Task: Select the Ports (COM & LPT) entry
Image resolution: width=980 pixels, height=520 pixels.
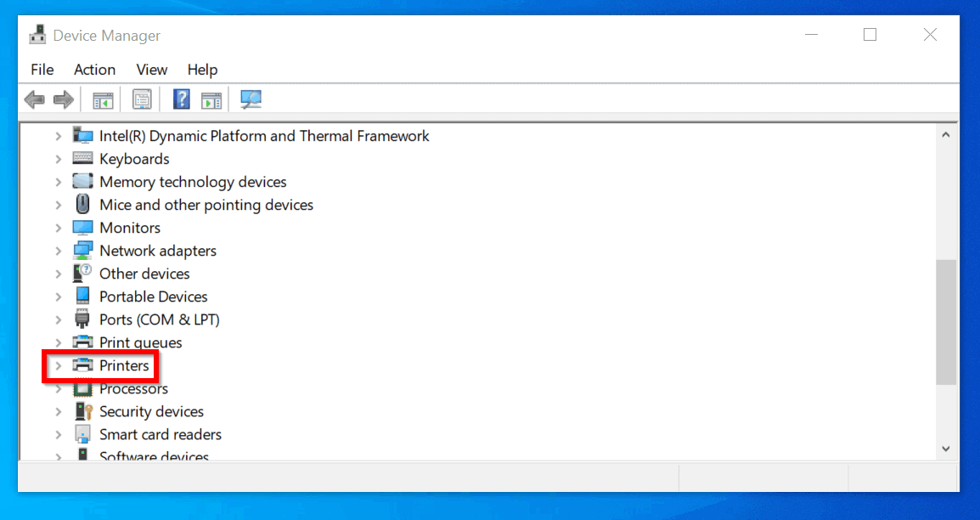Action: click(x=160, y=319)
